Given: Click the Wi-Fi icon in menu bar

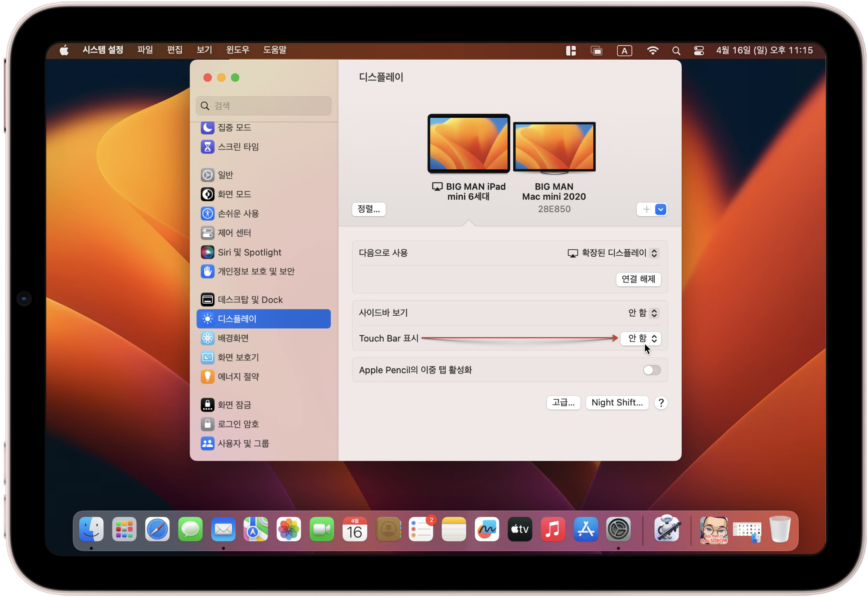Looking at the screenshot, I should pos(653,50).
